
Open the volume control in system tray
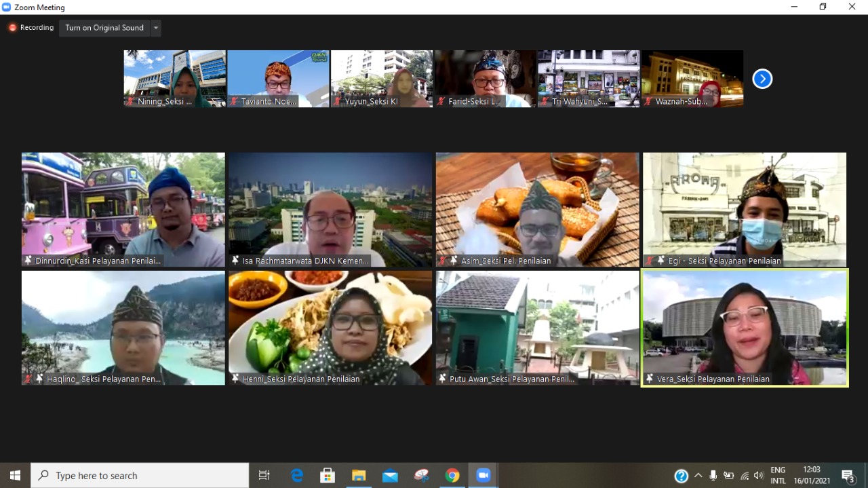(x=758, y=476)
